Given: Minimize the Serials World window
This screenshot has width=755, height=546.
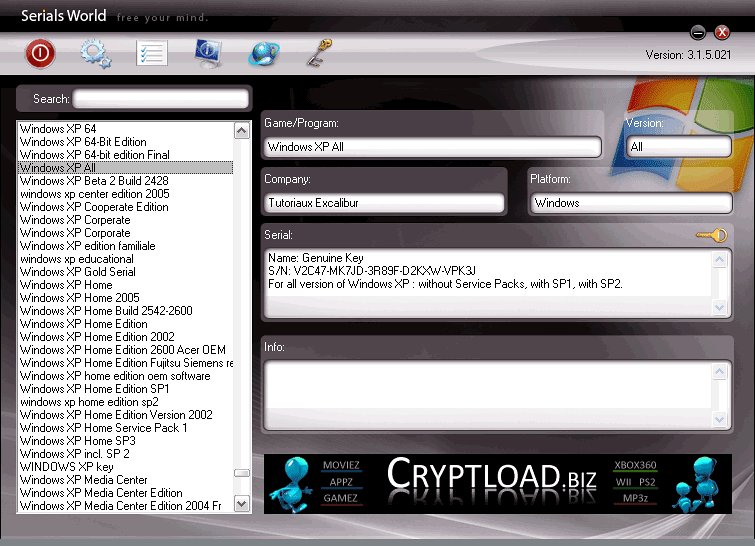Looking at the screenshot, I should [698, 33].
